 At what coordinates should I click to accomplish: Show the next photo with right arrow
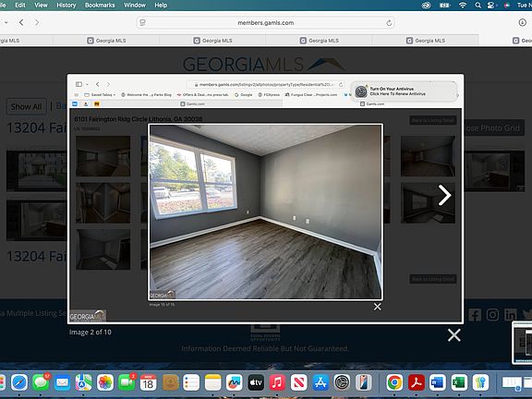pyautogui.click(x=444, y=195)
